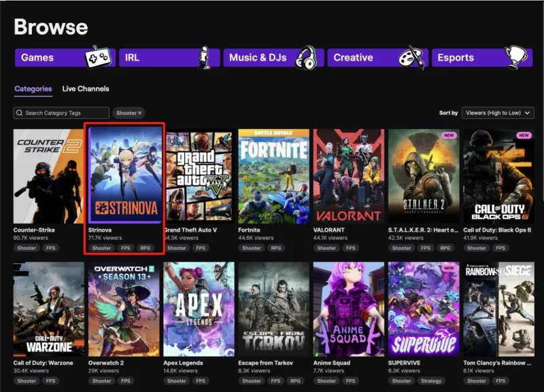Click the Fortnite cover art thumbnail
Image resolution: width=544 pixels, height=392 pixels.
click(x=273, y=176)
